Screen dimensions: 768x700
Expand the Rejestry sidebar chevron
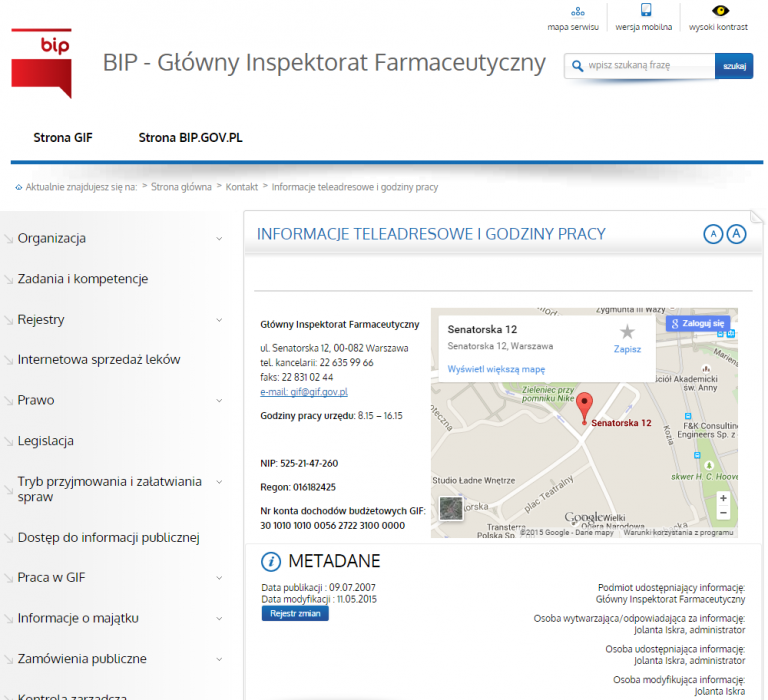(x=219, y=320)
